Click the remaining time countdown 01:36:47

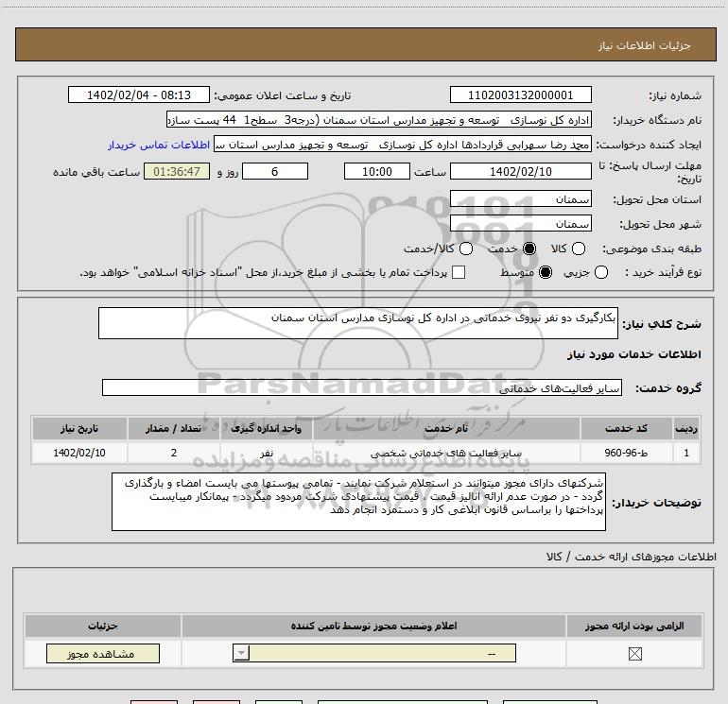point(177,171)
